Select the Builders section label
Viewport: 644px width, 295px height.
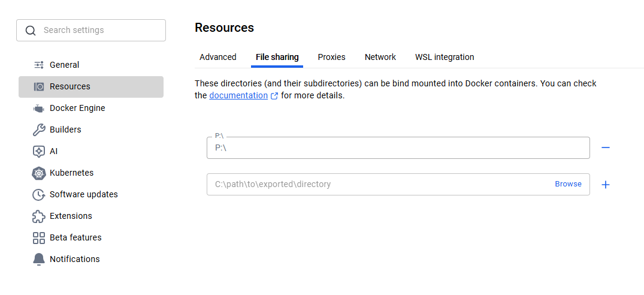(x=65, y=130)
